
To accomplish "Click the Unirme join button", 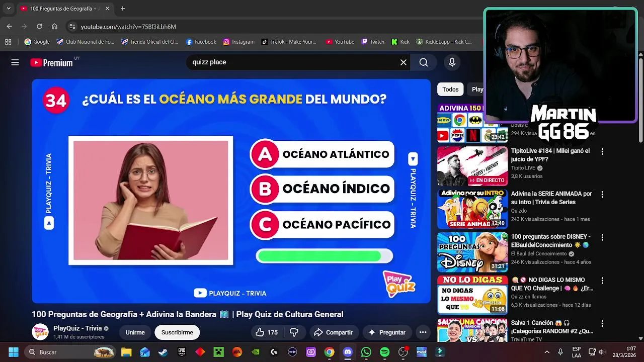I will pyautogui.click(x=135, y=332).
